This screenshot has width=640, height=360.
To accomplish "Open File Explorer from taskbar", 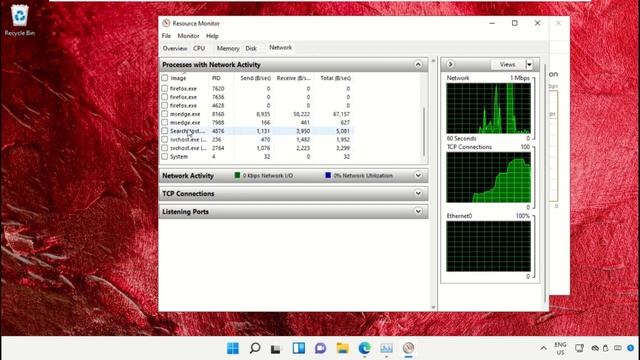I will tap(342, 348).
